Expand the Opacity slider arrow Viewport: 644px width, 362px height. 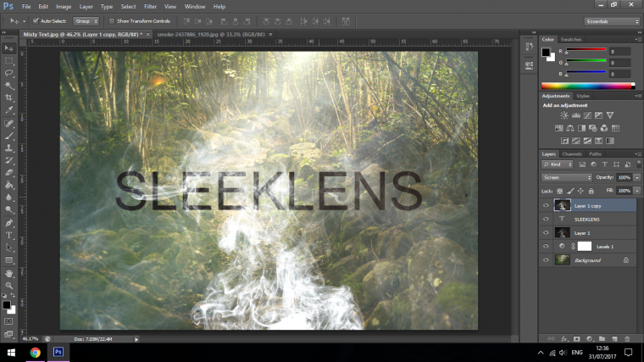click(x=637, y=177)
